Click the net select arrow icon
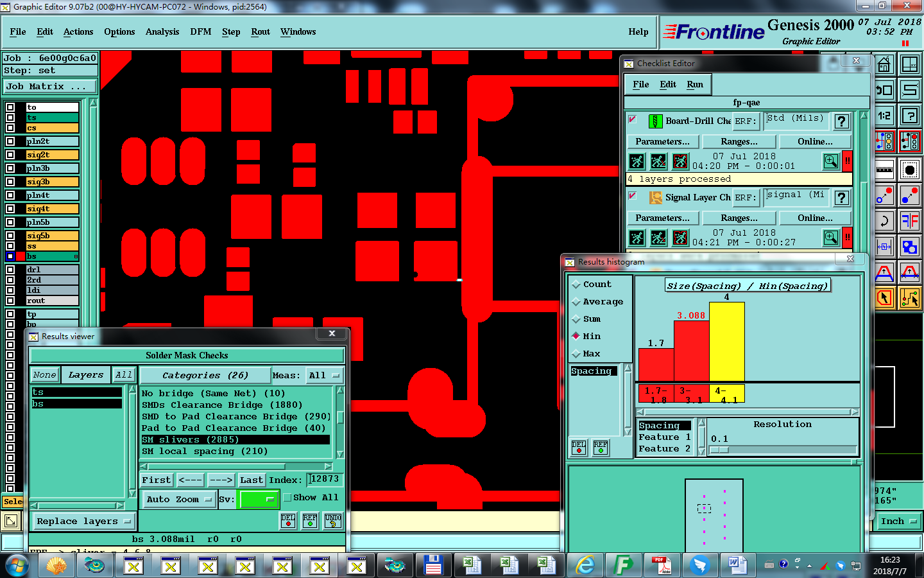The width and height of the screenshot is (924, 578). pos(910,297)
